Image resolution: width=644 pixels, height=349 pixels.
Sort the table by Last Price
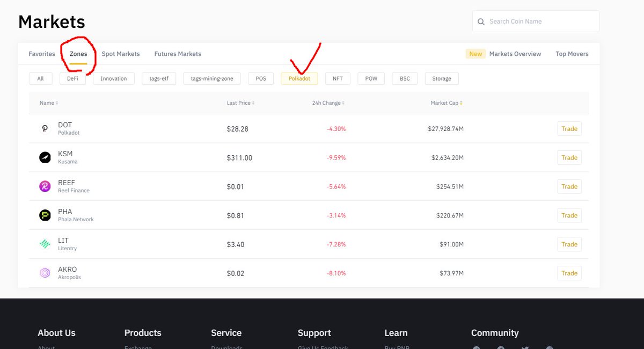240,103
